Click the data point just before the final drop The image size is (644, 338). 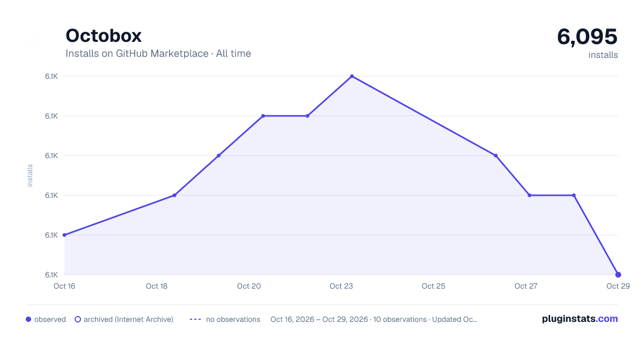coord(574,195)
